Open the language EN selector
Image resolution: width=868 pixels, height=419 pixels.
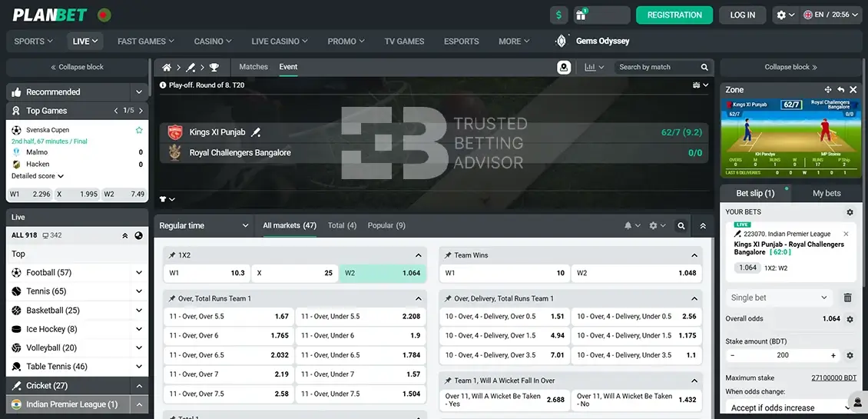coord(833,15)
